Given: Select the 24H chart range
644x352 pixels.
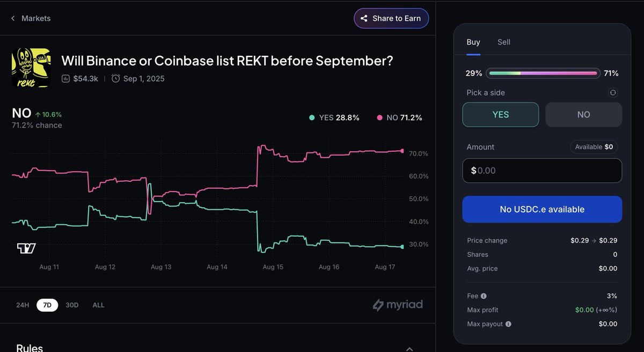Looking at the screenshot, I should 23,305.
